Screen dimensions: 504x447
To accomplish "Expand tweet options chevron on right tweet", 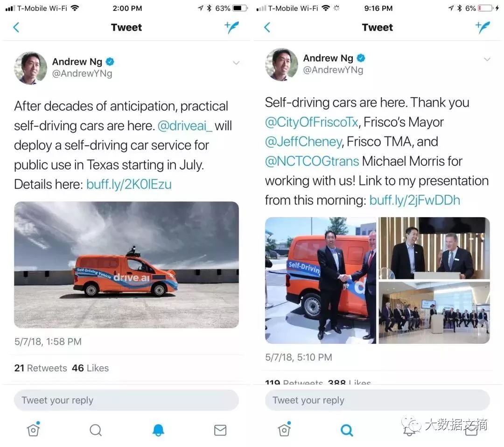I will tap(487, 59).
